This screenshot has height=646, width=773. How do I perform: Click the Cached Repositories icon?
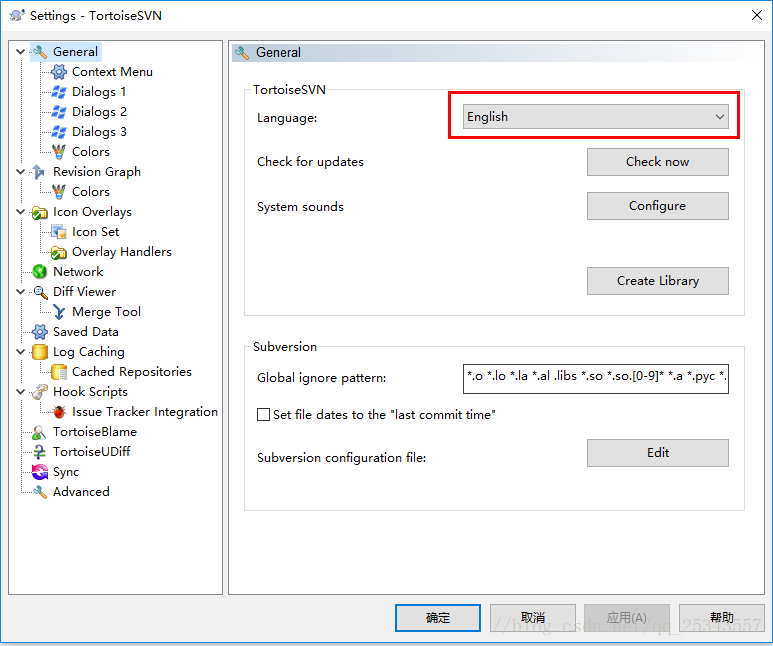pyautogui.click(x=59, y=372)
